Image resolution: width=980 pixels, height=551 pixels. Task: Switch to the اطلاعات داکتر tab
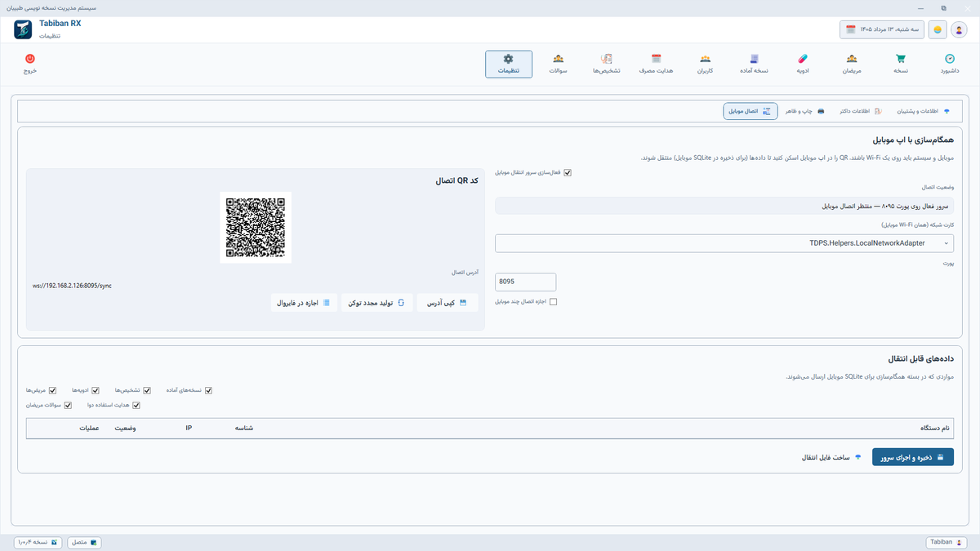[860, 111]
